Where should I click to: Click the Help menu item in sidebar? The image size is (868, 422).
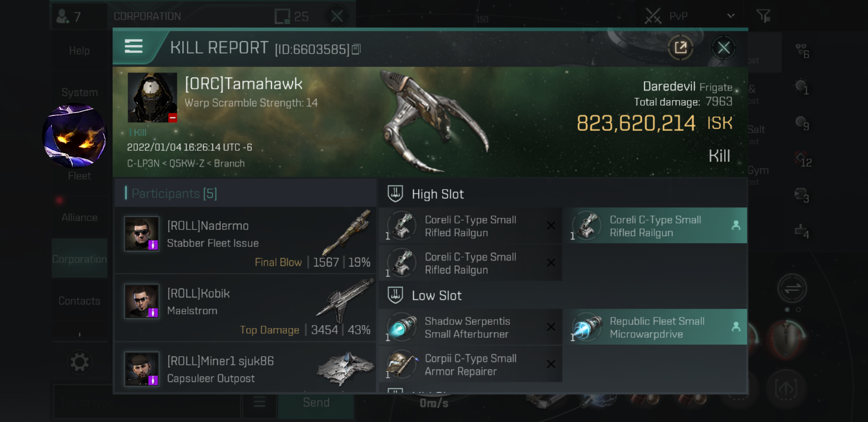point(79,51)
